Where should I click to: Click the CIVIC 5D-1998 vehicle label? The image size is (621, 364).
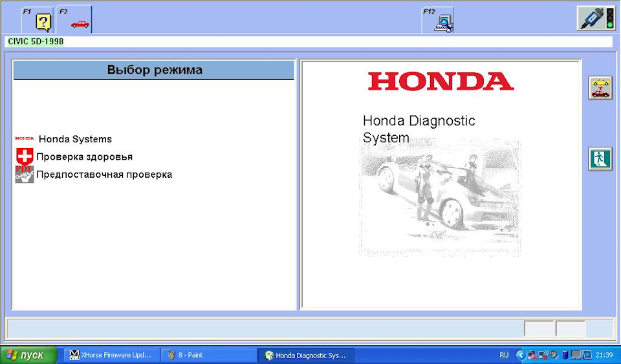click(x=36, y=41)
